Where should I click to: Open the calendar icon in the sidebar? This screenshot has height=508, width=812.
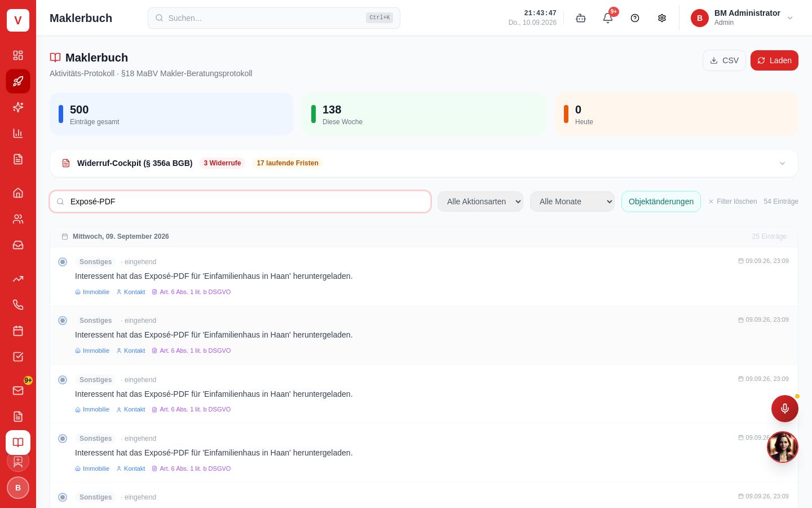click(x=18, y=331)
